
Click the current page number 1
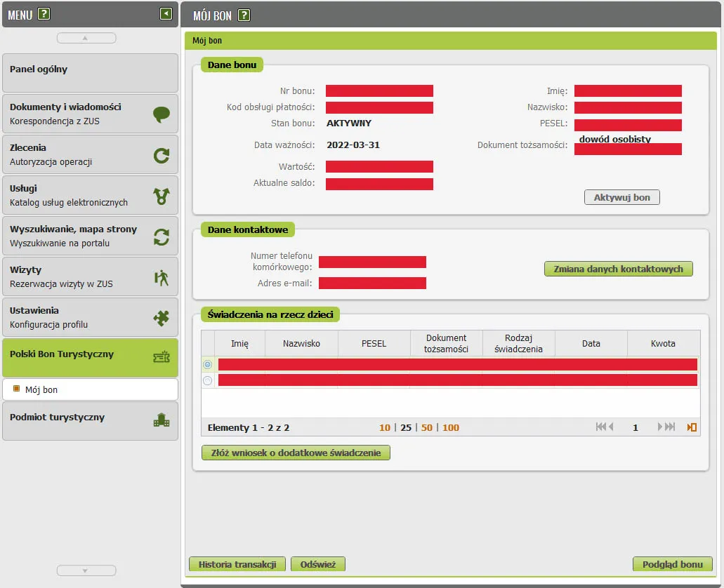[636, 427]
